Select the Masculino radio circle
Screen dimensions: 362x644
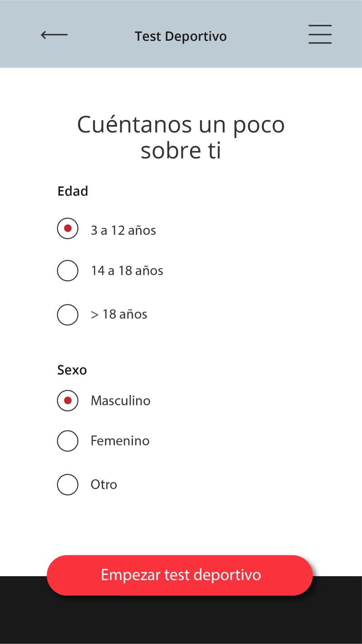pos(68,401)
